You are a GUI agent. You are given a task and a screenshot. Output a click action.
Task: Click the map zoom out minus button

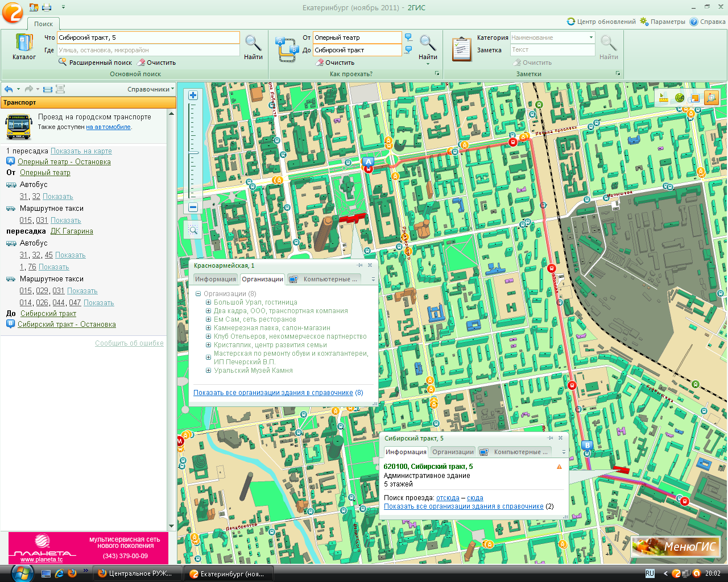click(193, 207)
